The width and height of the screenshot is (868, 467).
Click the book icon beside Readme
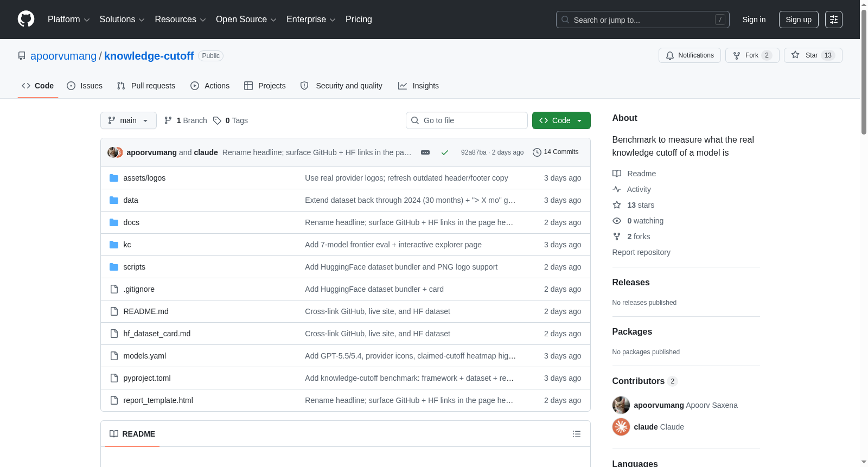(617, 174)
